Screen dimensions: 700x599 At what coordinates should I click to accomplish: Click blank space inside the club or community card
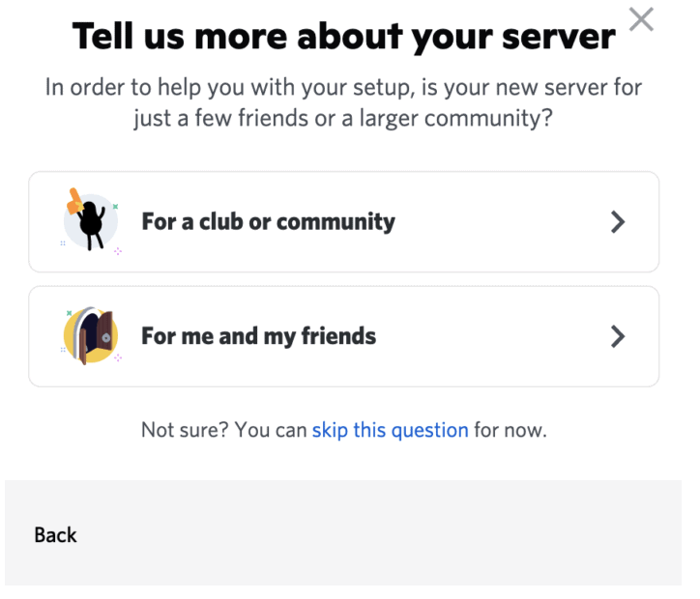tap(503, 222)
